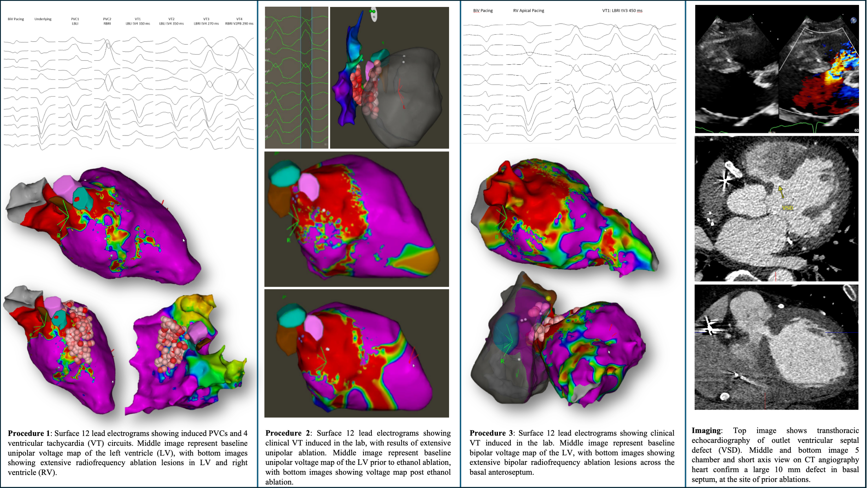Click the blue P badge on echocardiogram
This screenshot has height=488, width=868.
pyautogui.click(x=853, y=21)
